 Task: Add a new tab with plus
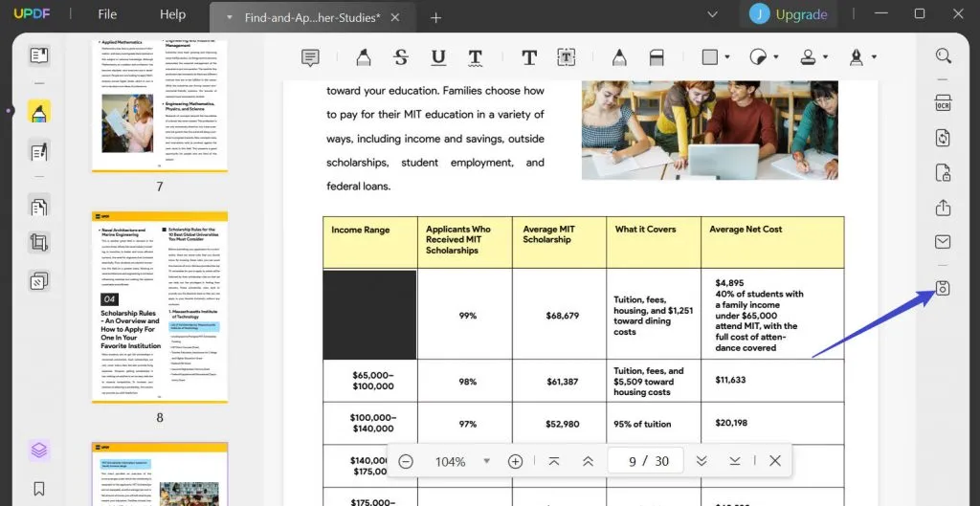(435, 17)
